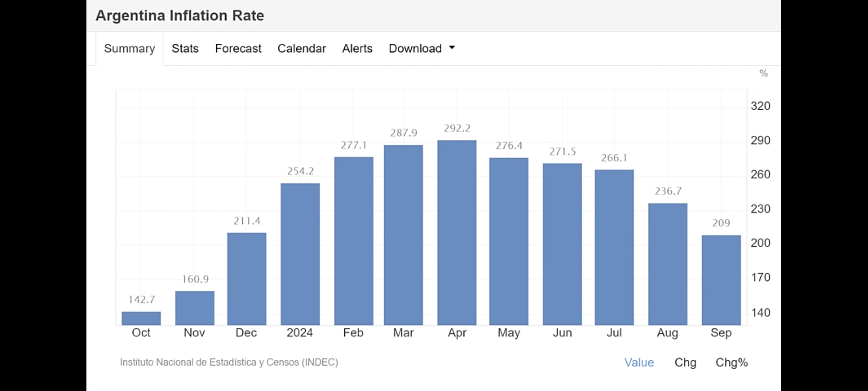Click the 2024 bar labeled 254.2
Screen dimensions: 868x391
point(300,254)
